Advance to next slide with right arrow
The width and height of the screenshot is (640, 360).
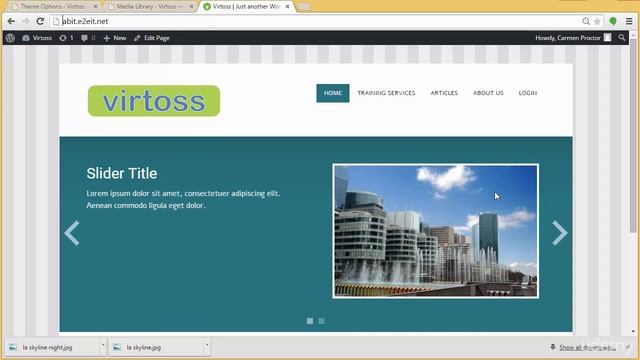tap(560, 233)
